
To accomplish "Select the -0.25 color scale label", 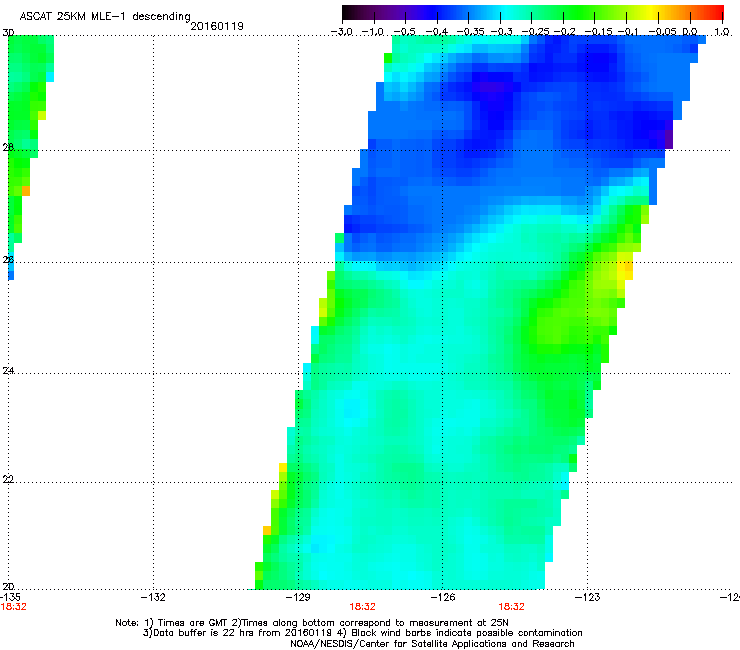I will [535, 32].
